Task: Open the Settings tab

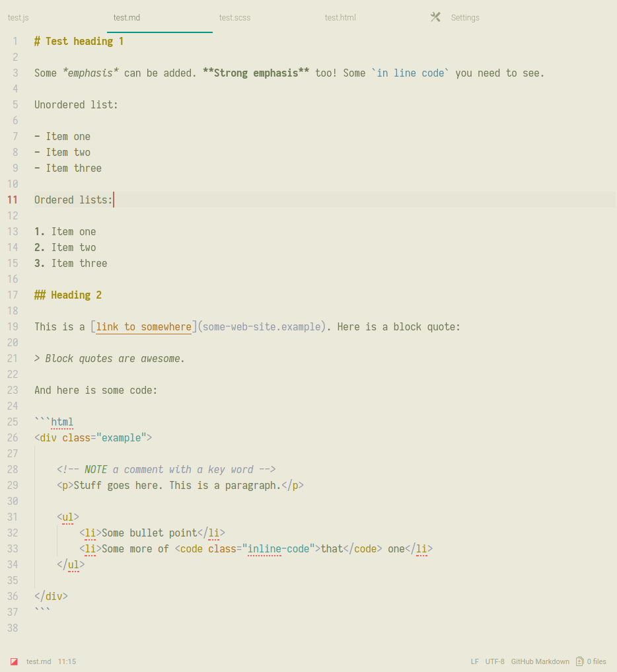Action: click(x=465, y=18)
